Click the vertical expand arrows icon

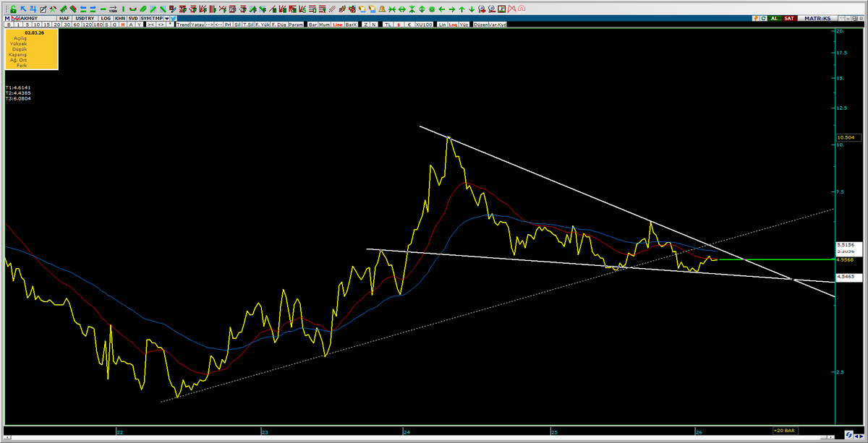[421, 9]
